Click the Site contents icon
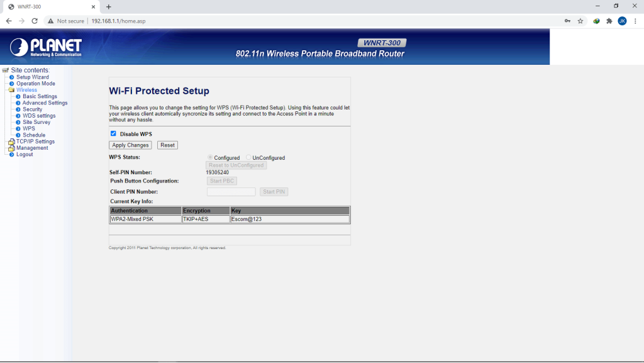 click(x=5, y=70)
